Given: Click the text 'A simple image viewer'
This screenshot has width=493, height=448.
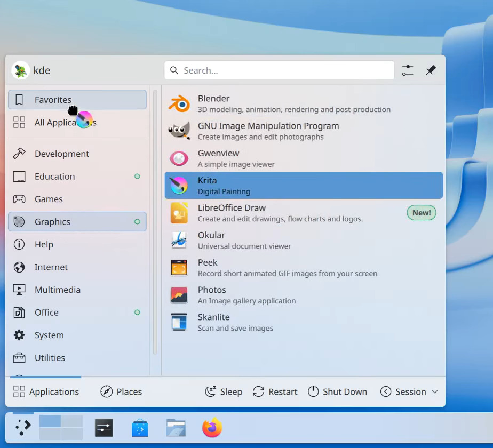Looking at the screenshot, I should tap(236, 164).
